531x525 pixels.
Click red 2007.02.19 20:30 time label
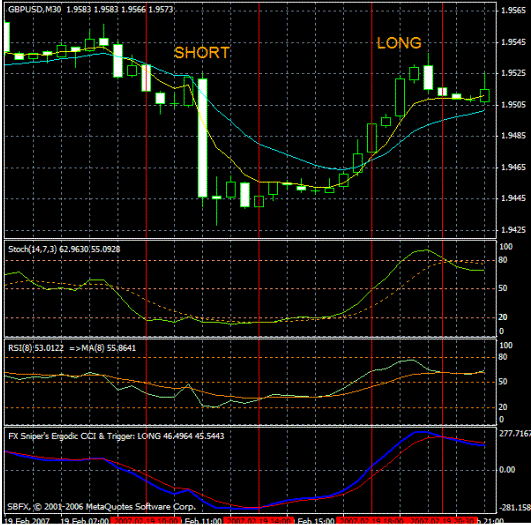(443, 521)
